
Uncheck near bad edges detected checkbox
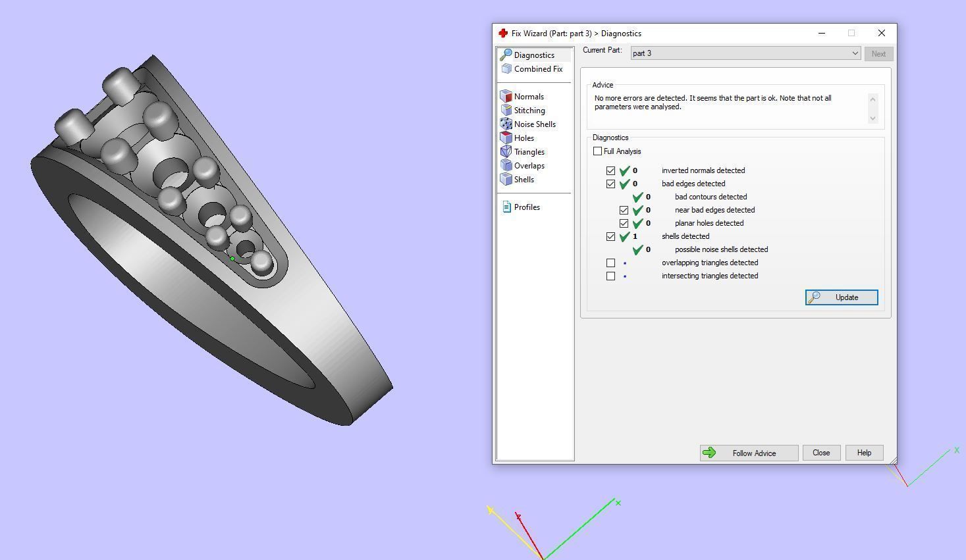tap(624, 210)
